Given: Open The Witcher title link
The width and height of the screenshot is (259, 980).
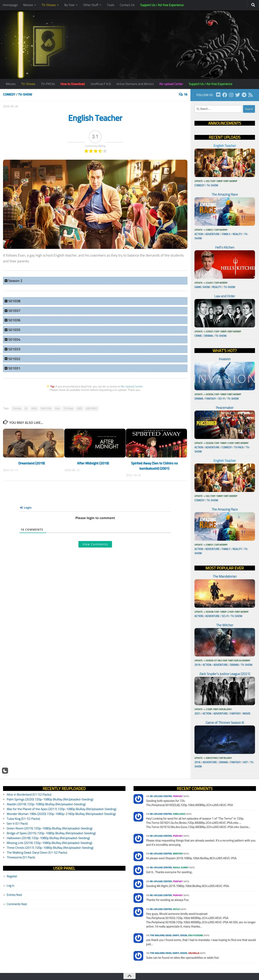Looking at the screenshot, I should [225, 625].
